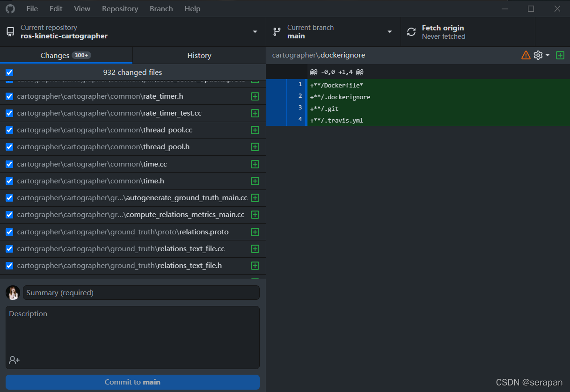The height and width of the screenshot is (392, 570).
Task: Switch to the Changes tab
Action: coord(66,55)
